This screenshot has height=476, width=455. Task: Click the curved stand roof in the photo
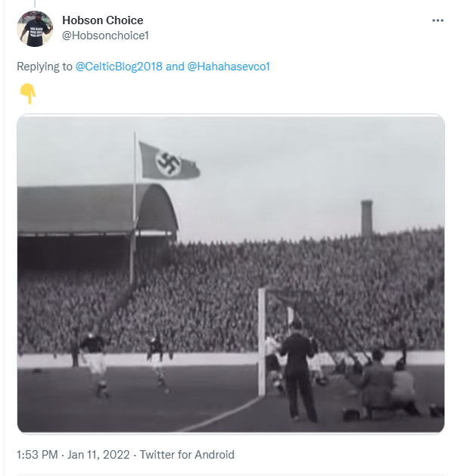click(97, 208)
